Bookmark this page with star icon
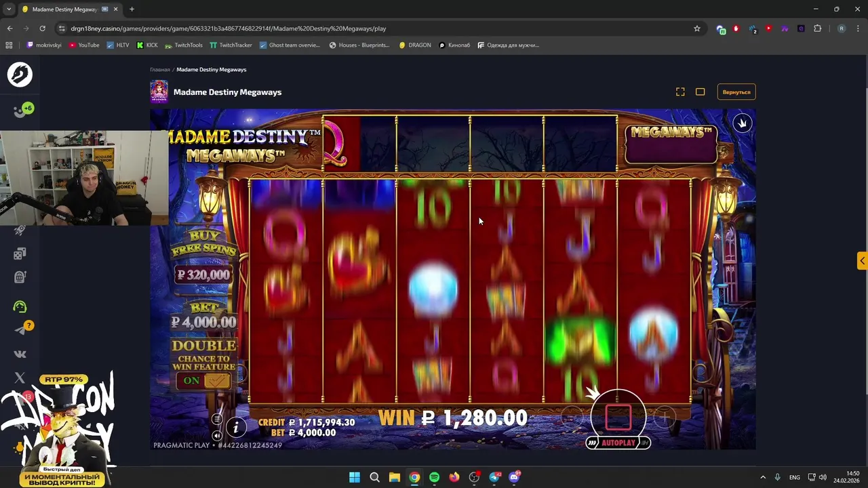This screenshot has height=488, width=868. [696, 28]
